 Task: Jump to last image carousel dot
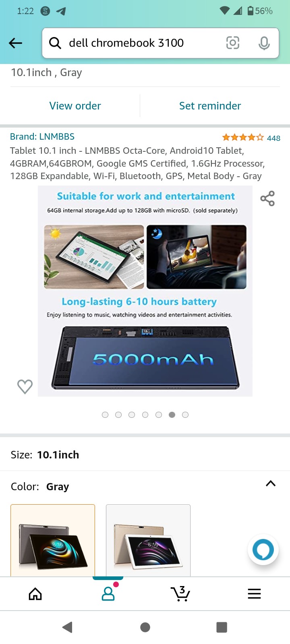[185, 415]
